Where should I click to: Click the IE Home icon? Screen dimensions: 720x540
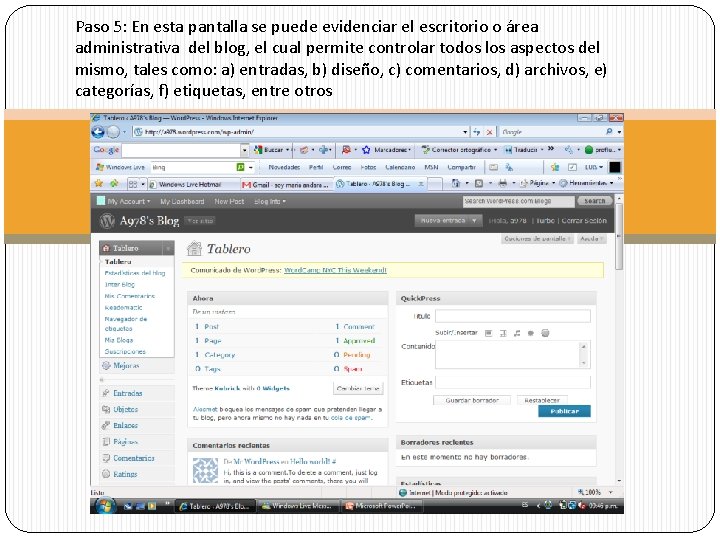pos(456,183)
